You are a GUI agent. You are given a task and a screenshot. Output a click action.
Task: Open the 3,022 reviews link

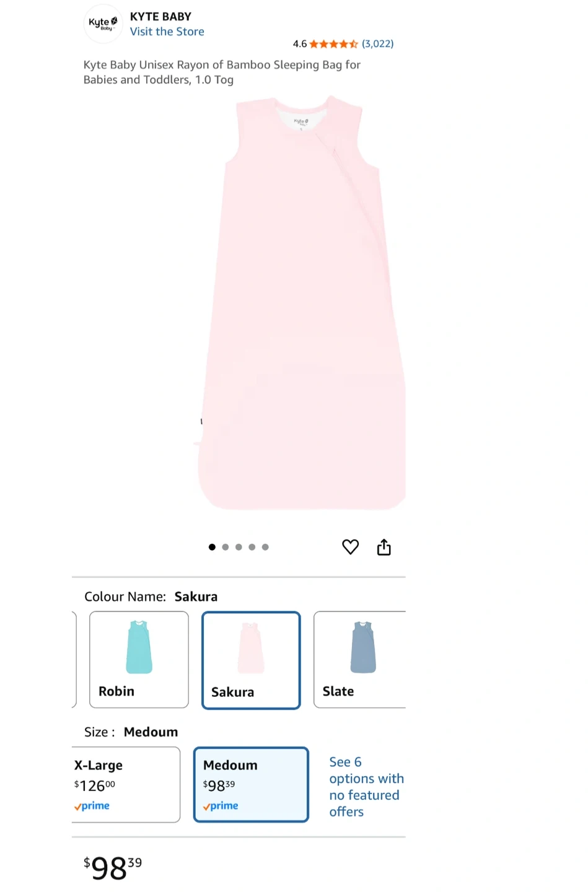point(378,44)
